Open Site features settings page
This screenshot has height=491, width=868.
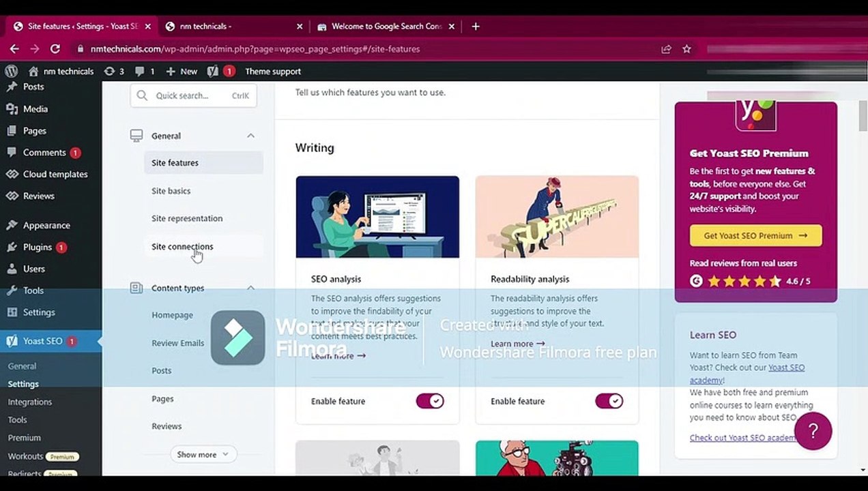[x=203, y=163]
